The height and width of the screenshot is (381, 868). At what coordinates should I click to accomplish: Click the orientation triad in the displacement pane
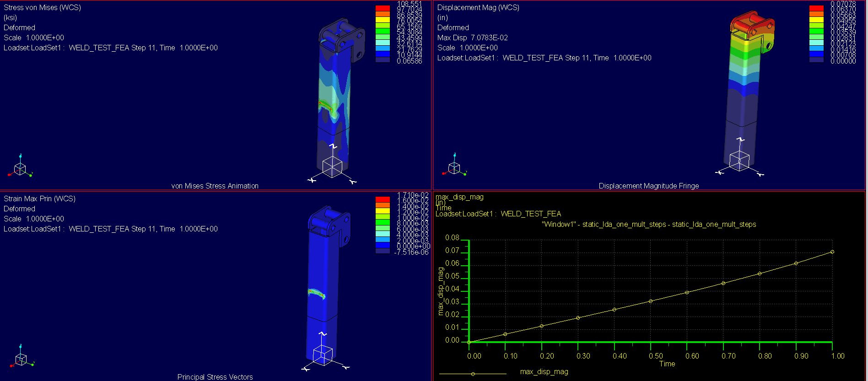point(454,165)
